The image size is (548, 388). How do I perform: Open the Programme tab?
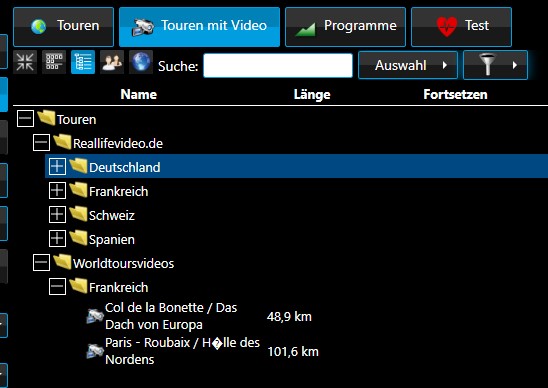click(x=345, y=27)
